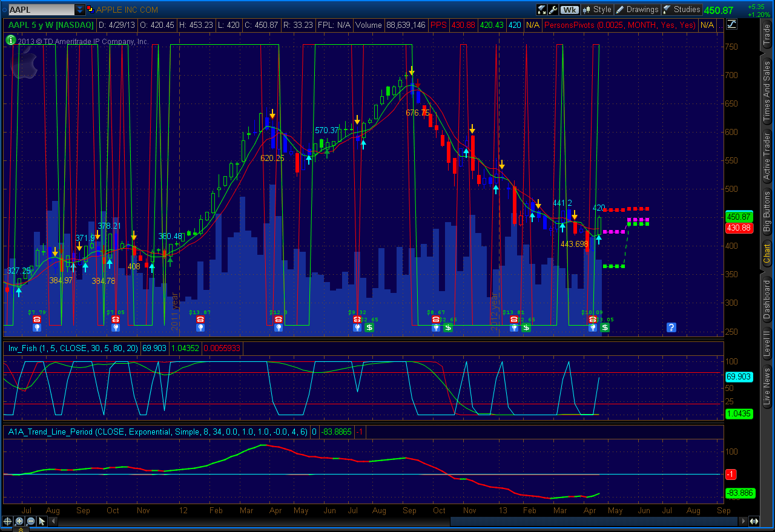
Task: Click the phone icon under $7.05
Action: [x=115, y=320]
